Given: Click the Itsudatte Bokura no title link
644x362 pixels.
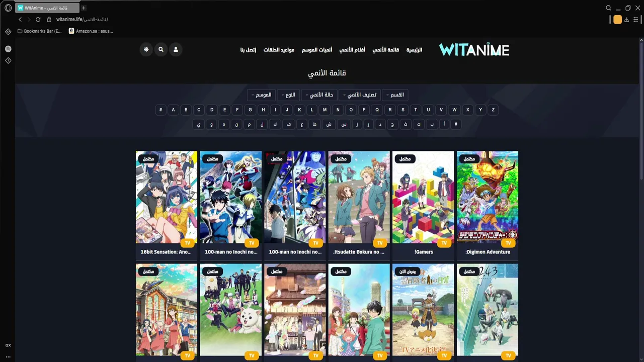Looking at the screenshot, I should [359, 252].
